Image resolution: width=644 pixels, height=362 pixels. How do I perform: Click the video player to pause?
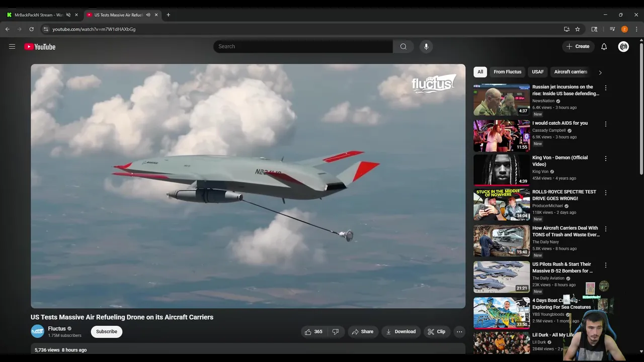tap(248, 186)
